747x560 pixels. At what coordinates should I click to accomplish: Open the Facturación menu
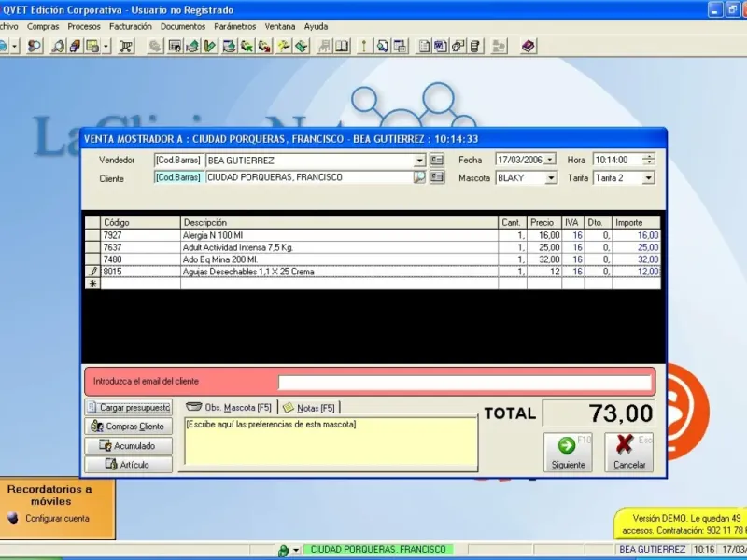coord(130,27)
